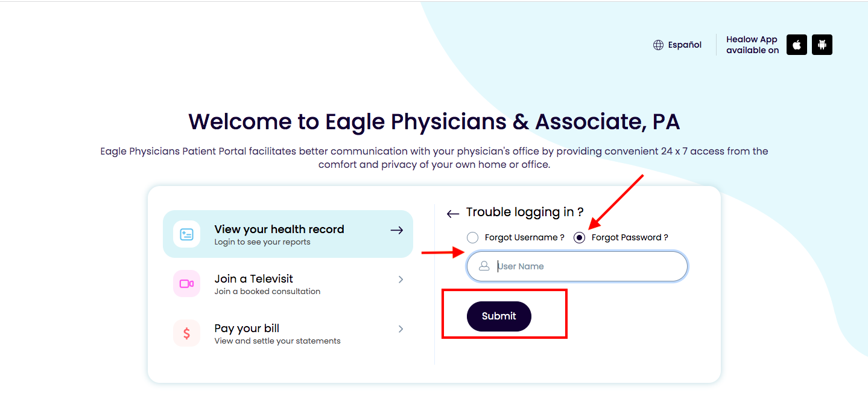Go back using the left arrow icon
Image resolution: width=868 pixels, height=404 pixels.
[x=453, y=214]
